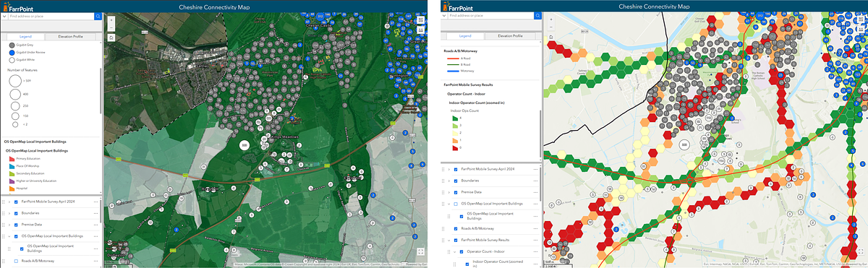Toggle Operator Count - Indoor checkbox

click(x=461, y=251)
